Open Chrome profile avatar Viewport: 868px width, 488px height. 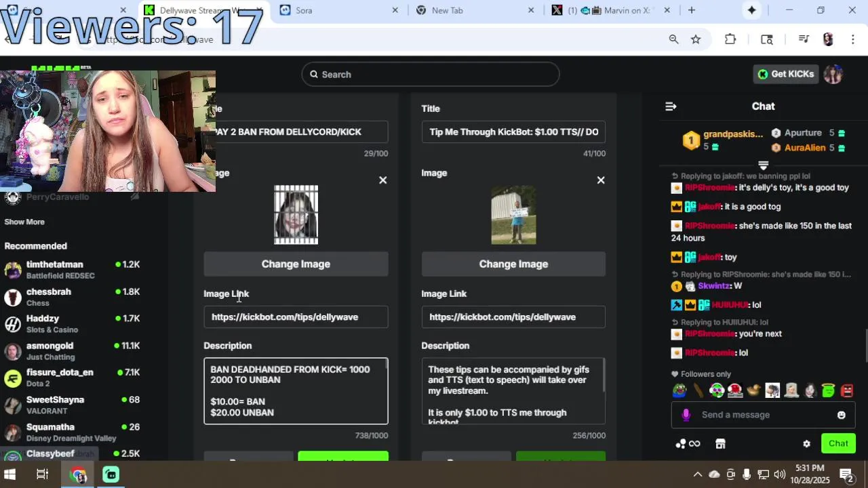[x=828, y=39]
